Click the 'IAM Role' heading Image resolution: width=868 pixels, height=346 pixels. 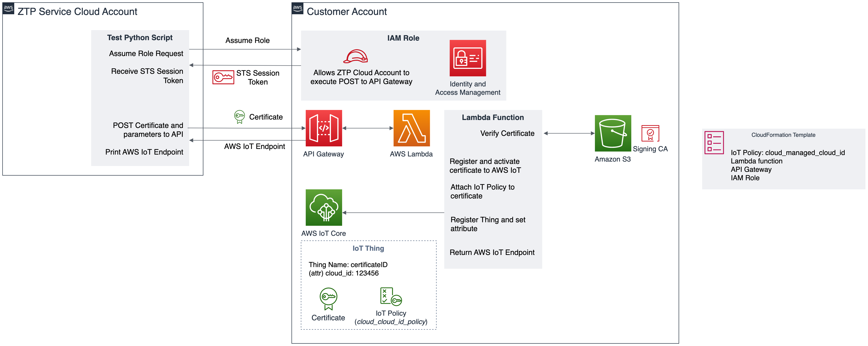403,38
